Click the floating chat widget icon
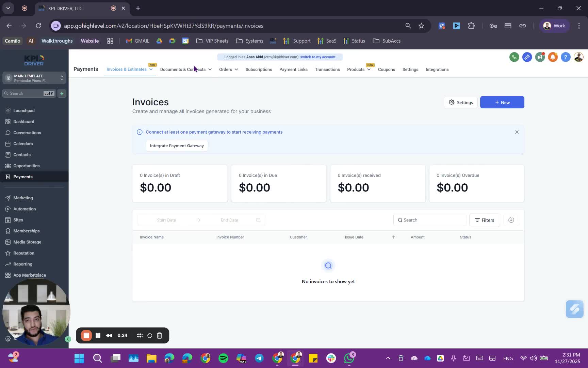 pos(574,309)
